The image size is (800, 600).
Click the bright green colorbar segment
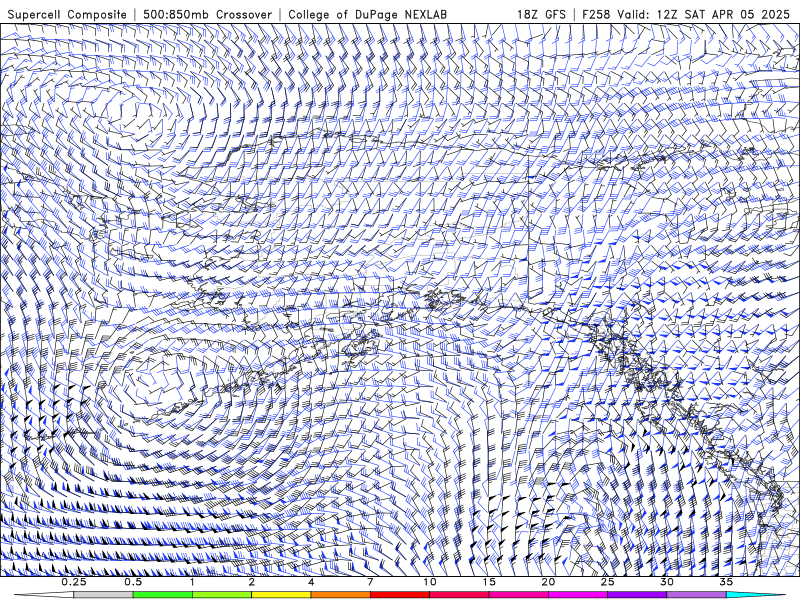pos(163,595)
